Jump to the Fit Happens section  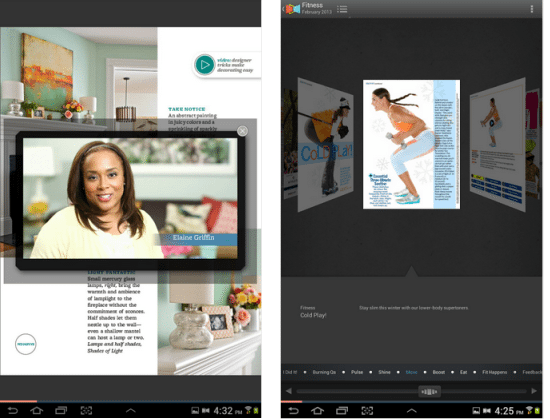[x=495, y=372]
